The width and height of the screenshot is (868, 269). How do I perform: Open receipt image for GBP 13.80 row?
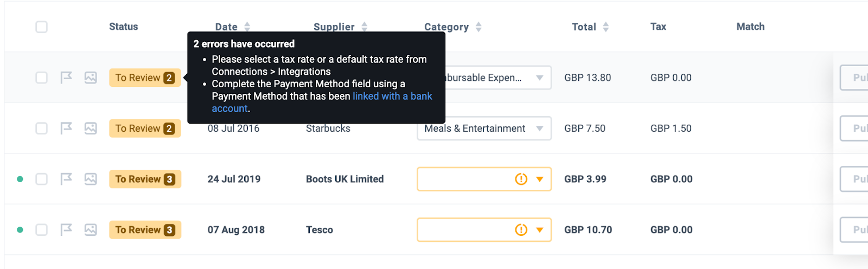point(91,78)
